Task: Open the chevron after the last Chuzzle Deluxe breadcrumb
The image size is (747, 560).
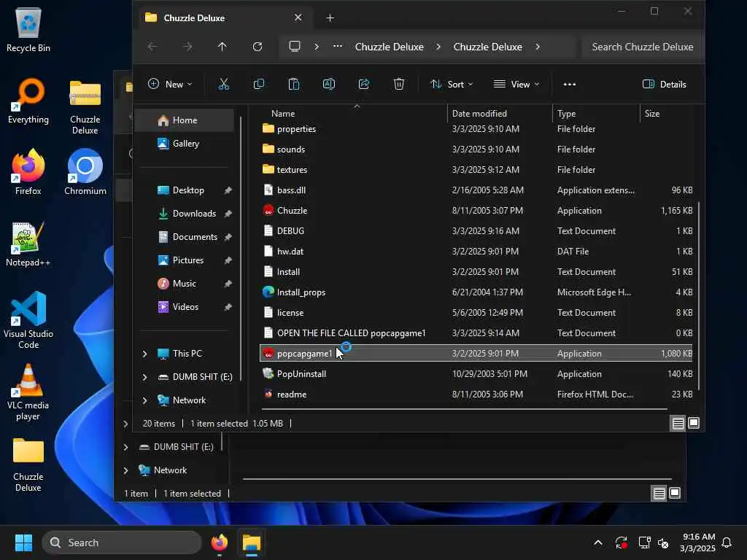Action: [x=538, y=47]
